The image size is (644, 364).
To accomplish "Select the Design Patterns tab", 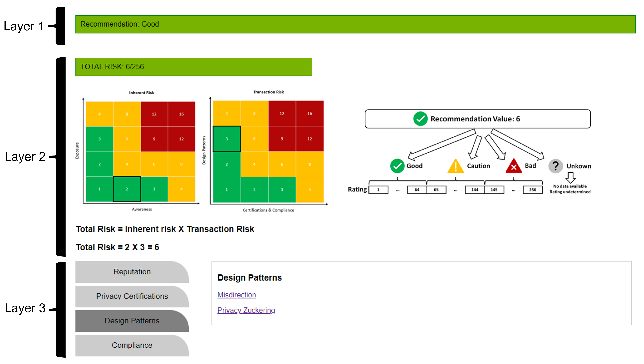I will (x=132, y=321).
